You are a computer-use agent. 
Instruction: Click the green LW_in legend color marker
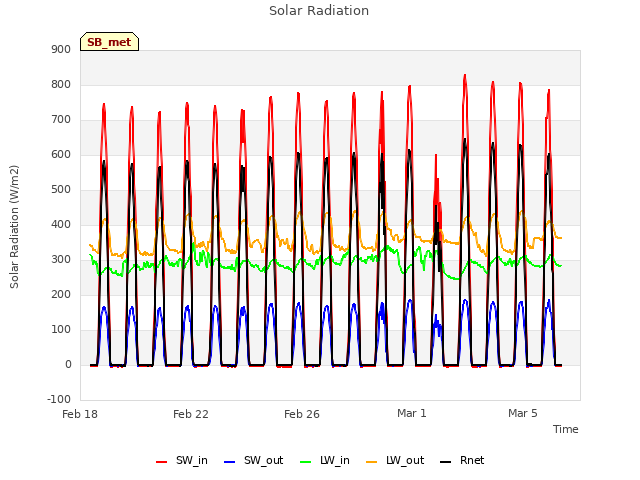(x=305, y=462)
